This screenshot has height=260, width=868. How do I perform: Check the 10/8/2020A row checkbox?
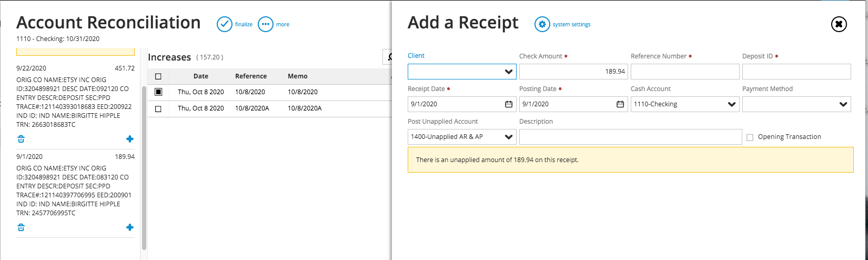click(158, 109)
